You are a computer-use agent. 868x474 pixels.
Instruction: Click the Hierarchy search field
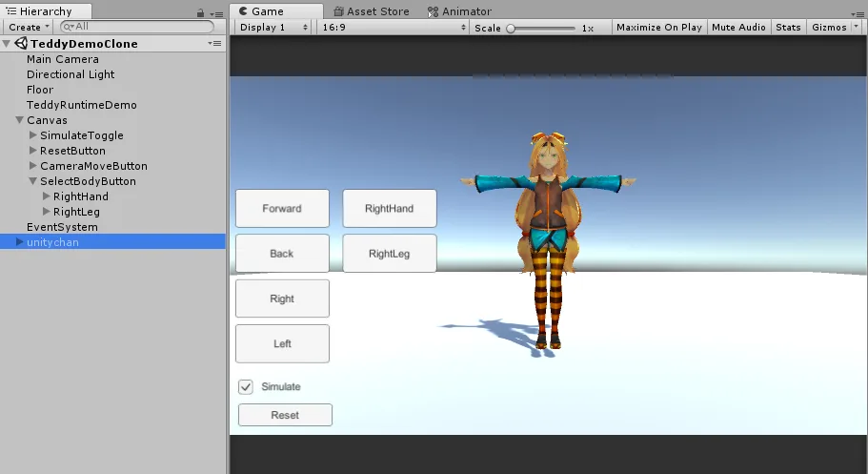coord(137,27)
